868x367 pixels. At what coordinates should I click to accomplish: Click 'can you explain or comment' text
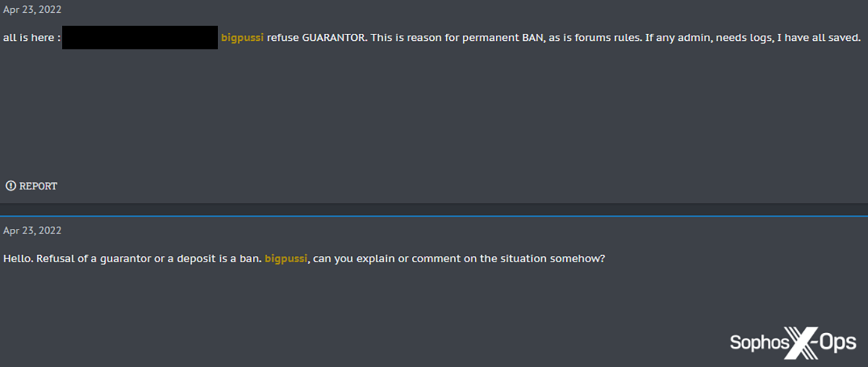click(x=387, y=259)
